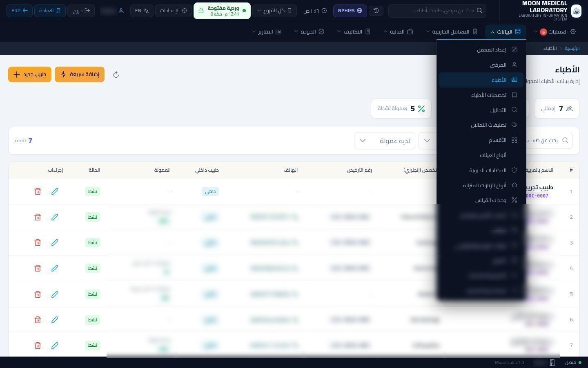Screen dimensions: 588x368
Task: Click the طبيب جديد button
Action: (x=30, y=74)
